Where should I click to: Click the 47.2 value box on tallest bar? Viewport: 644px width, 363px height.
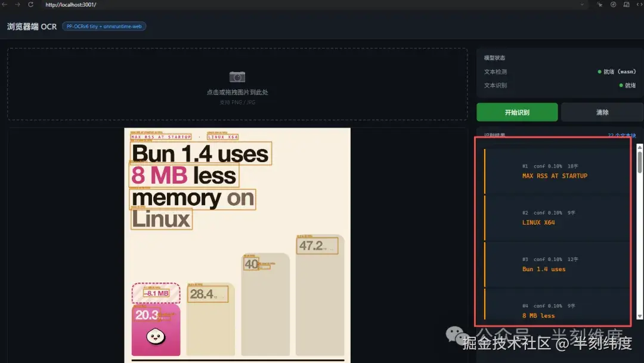pos(317,246)
